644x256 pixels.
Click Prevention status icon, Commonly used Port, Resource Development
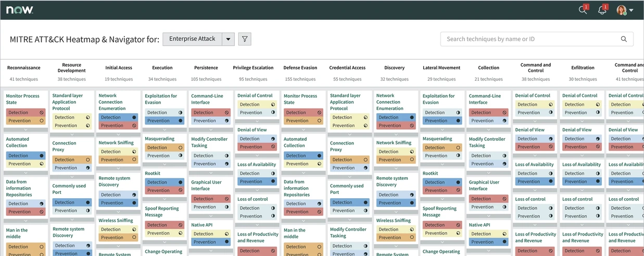88,211
